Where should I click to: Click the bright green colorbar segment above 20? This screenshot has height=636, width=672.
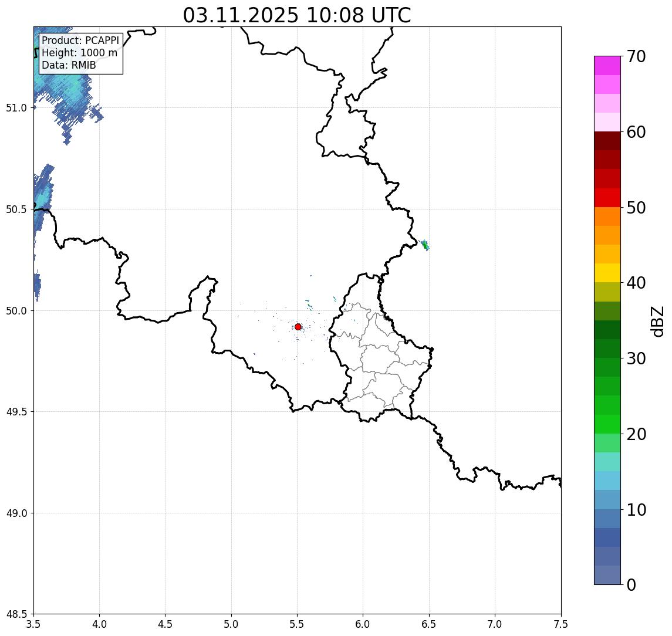(x=607, y=424)
